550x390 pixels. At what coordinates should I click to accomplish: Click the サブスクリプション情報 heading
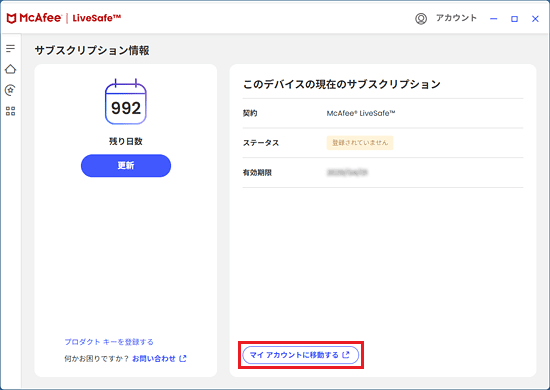92,51
